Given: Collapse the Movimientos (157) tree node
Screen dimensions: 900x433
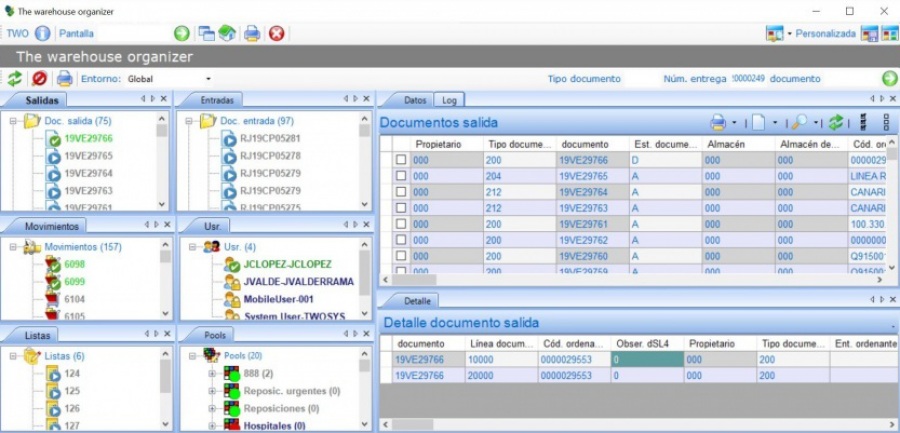Looking at the screenshot, I should click(x=13, y=247).
